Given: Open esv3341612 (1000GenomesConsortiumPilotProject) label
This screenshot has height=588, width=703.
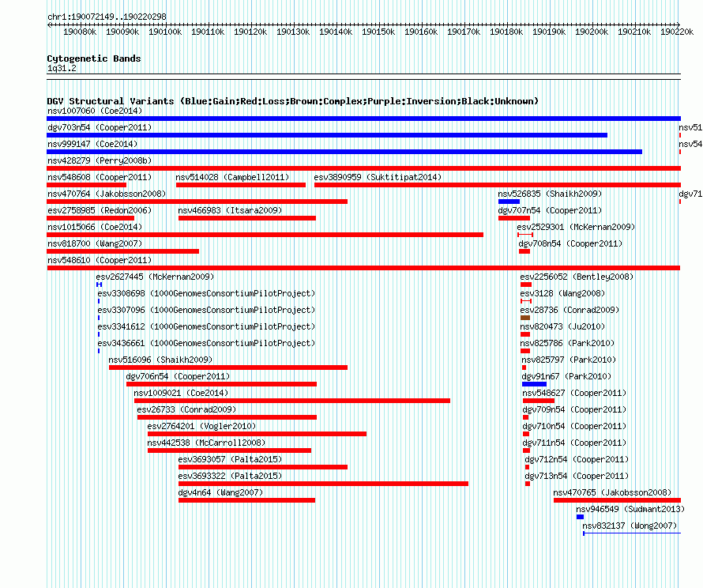Looking at the screenshot, I should tap(206, 326).
